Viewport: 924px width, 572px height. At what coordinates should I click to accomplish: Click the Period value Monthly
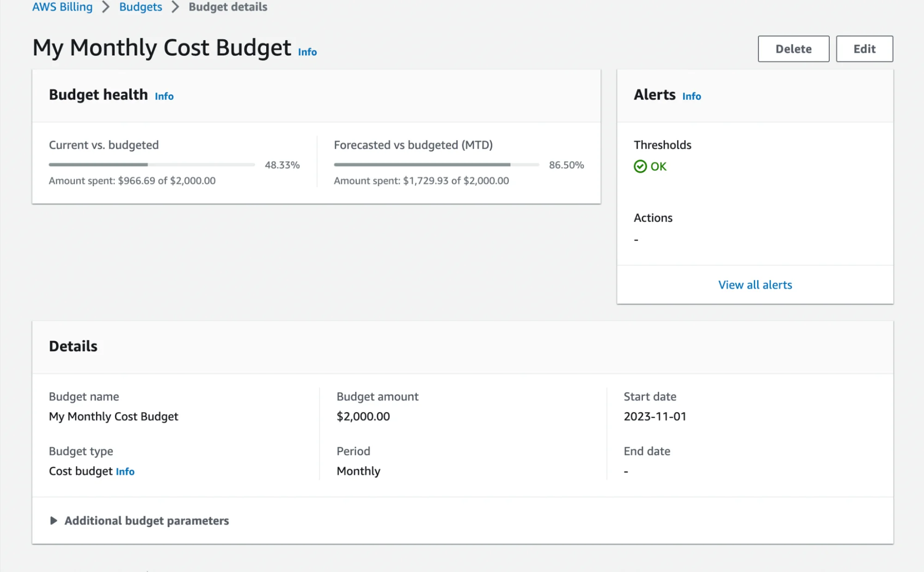coord(358,471)
